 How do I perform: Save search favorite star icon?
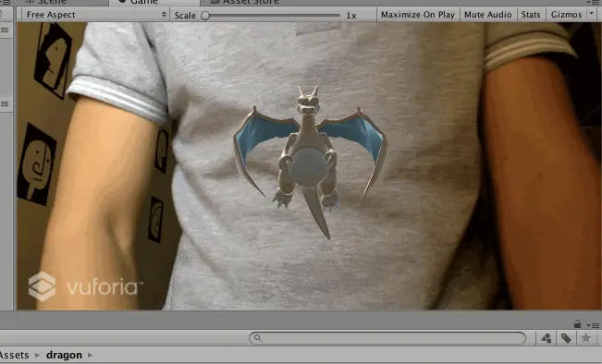click(x=586, y=338)
